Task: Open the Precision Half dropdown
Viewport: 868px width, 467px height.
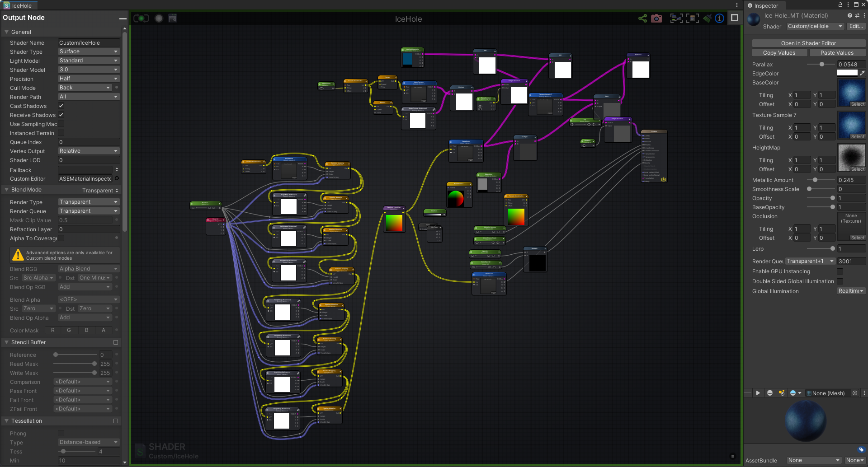Action: pyautogui.click(x=89, y=79)
